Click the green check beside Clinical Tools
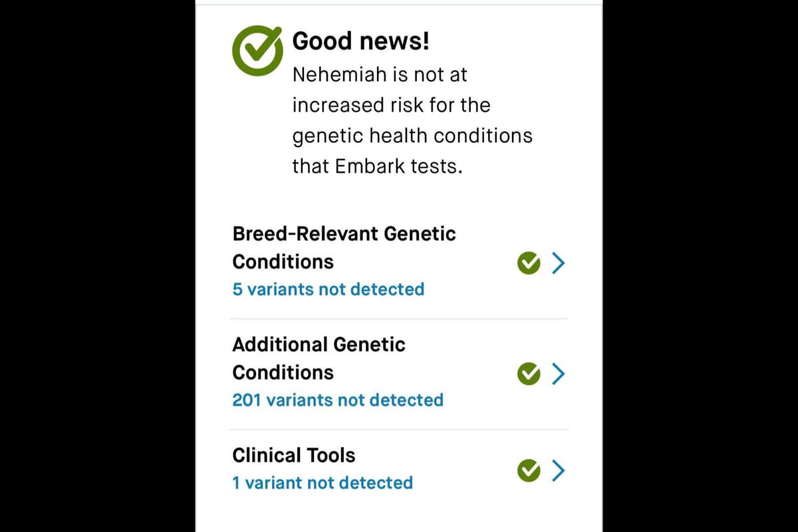 (528, 471)
